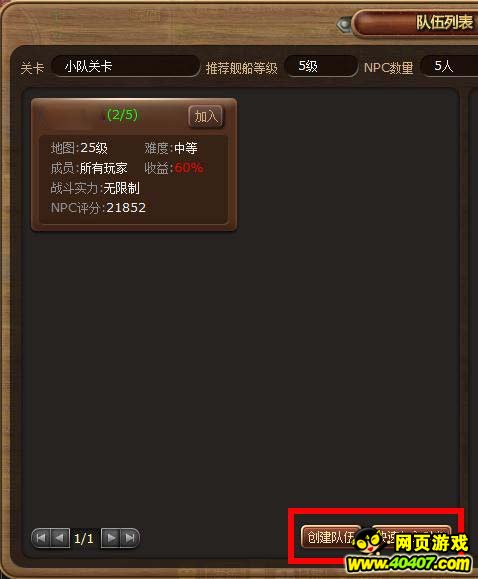Click the gem ornament beside 队伍列表
Viewport: 478px width, 579px height.
click(344, 25)
